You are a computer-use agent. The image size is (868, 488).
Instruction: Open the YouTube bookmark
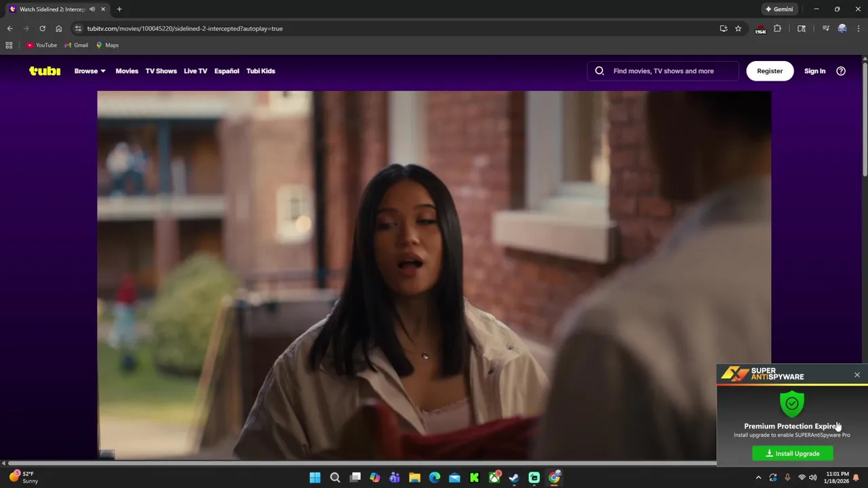41,45
